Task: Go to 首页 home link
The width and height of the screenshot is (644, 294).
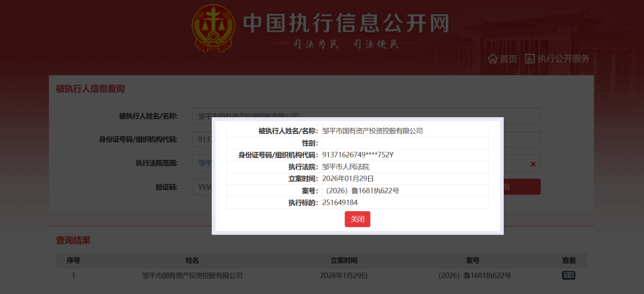Action: point(508,59)
